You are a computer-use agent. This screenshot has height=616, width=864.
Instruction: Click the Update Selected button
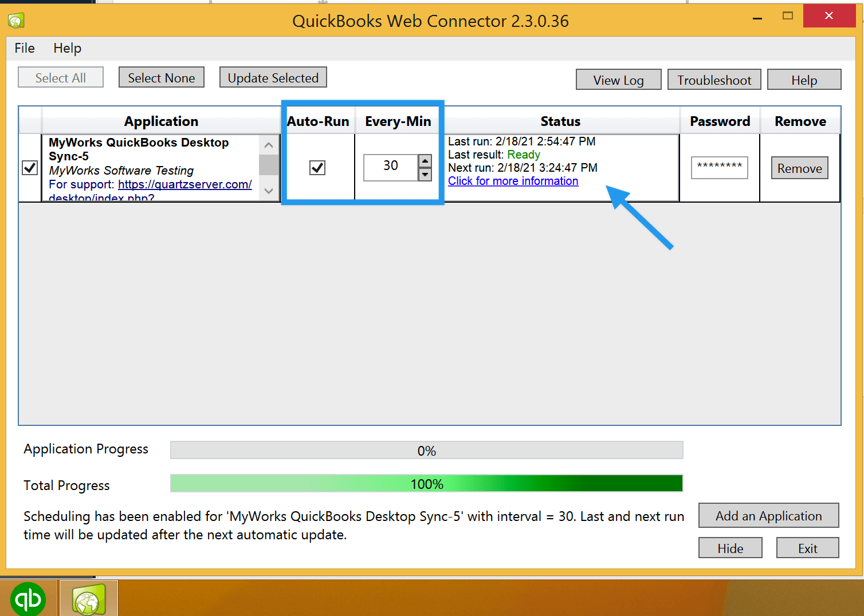tap(273, 78)
